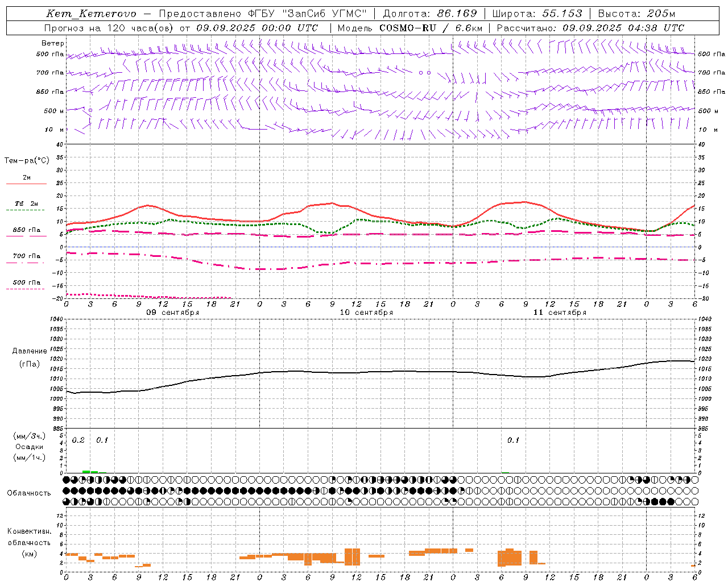Click the '0.1' precipitation value near 11 сентября
This screenshot has height=582, width=728.
click(x=514, y=440)
